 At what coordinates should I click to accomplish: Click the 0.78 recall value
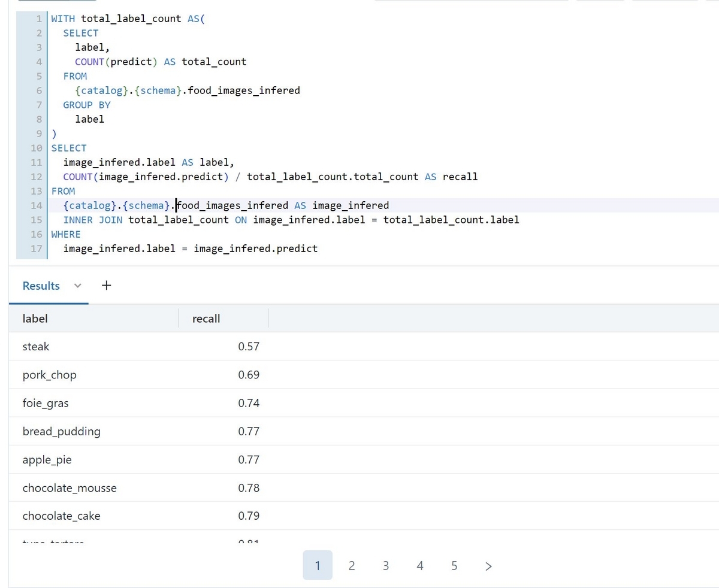[249, 488]
